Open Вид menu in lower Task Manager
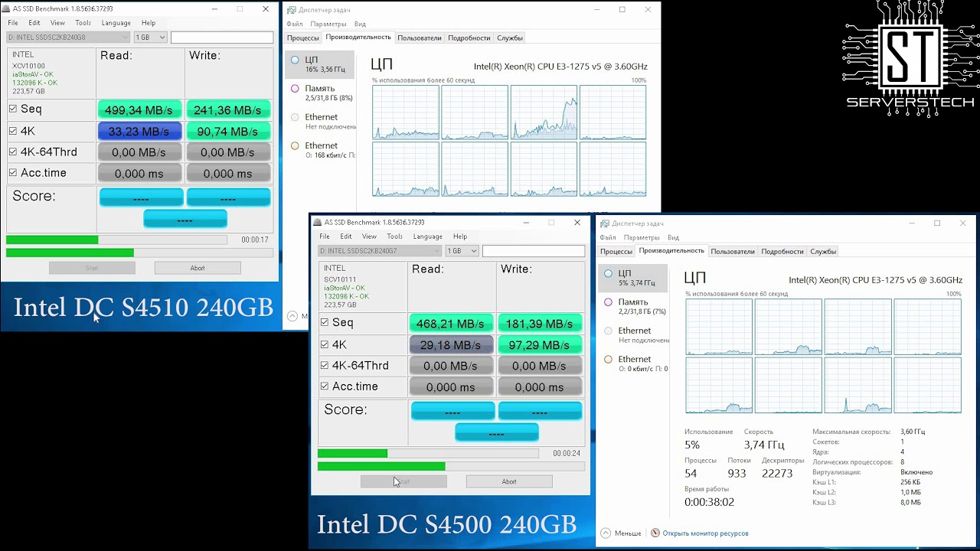This screenshot has height=551, width=980. click(x=673, y=237)
